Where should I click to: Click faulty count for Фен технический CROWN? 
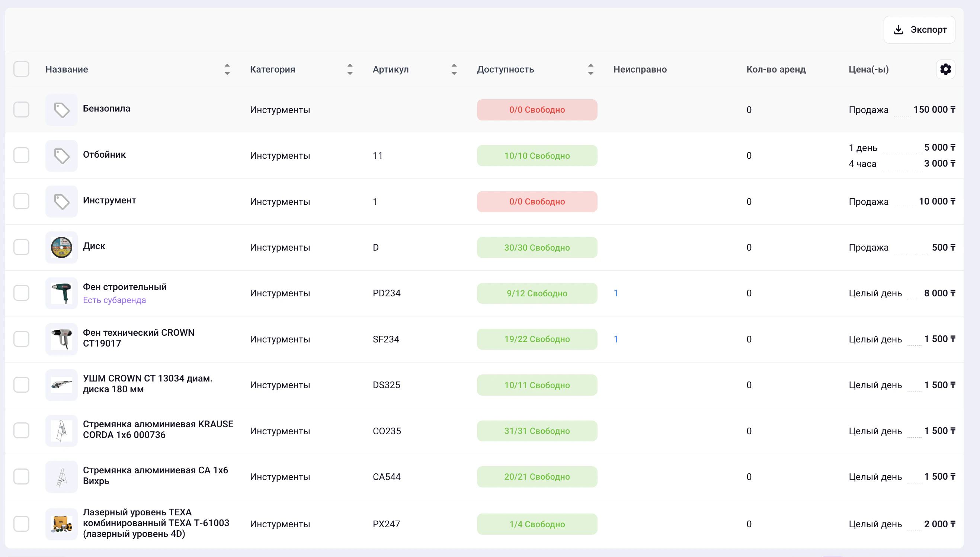(x=616, y=339)
